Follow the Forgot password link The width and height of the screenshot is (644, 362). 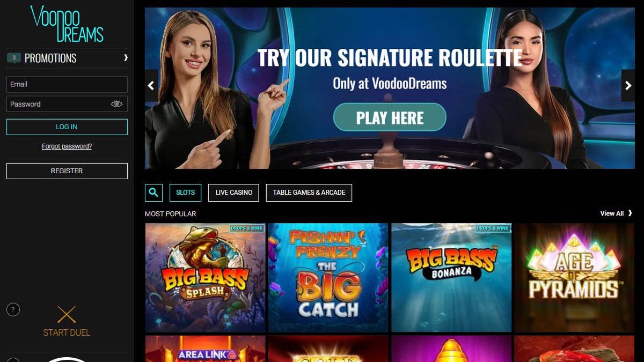(67, 146)
